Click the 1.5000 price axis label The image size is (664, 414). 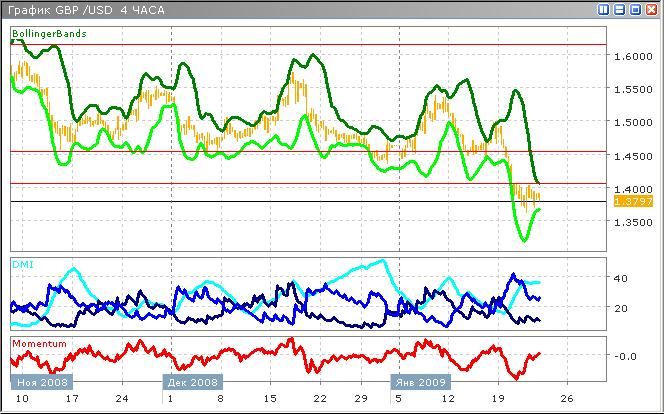(632, 123)
